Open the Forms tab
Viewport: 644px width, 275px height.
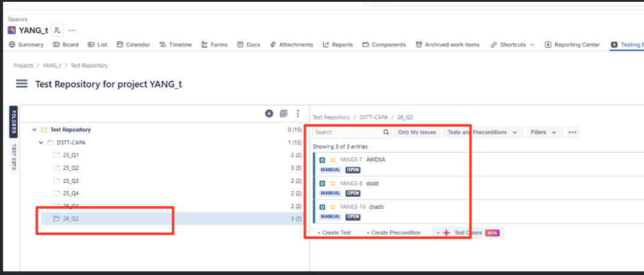[215, 45]
